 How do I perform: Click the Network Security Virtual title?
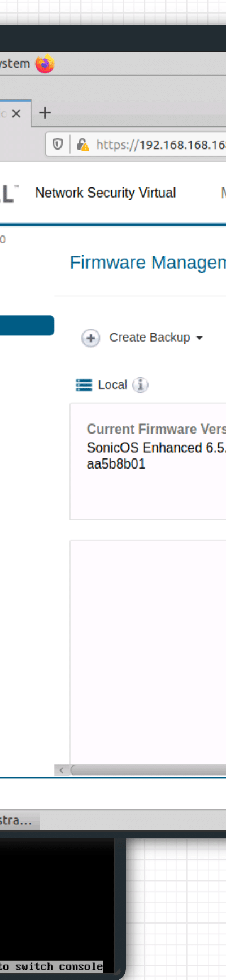[105, 193]
